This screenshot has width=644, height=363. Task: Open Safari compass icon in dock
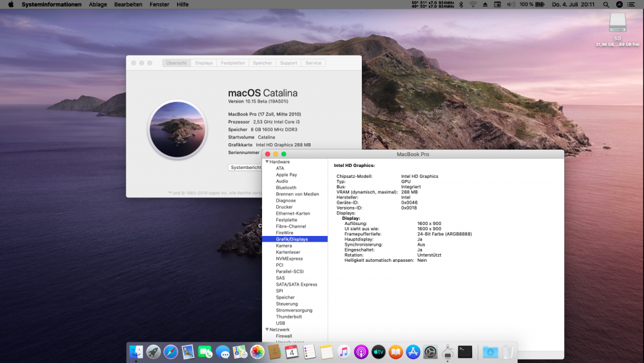[171, 352]
